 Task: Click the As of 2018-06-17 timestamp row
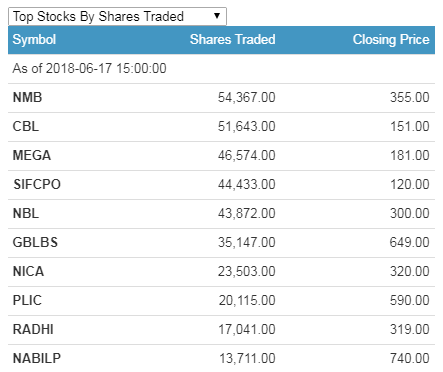coord(221,69)
